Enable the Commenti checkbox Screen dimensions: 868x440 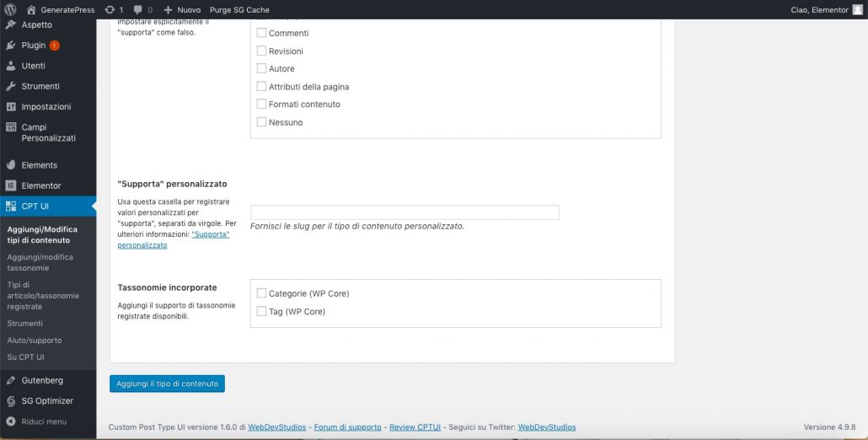click(x=261, y=33)
